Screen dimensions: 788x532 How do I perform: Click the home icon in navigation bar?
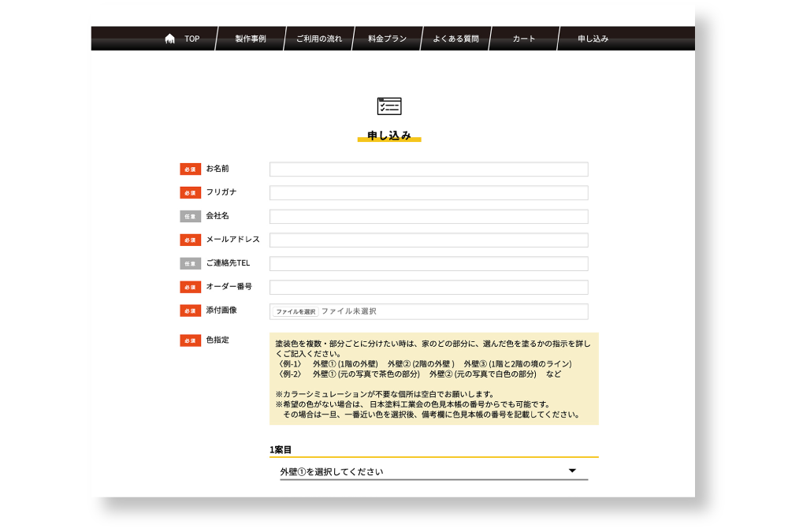[169, 39]
